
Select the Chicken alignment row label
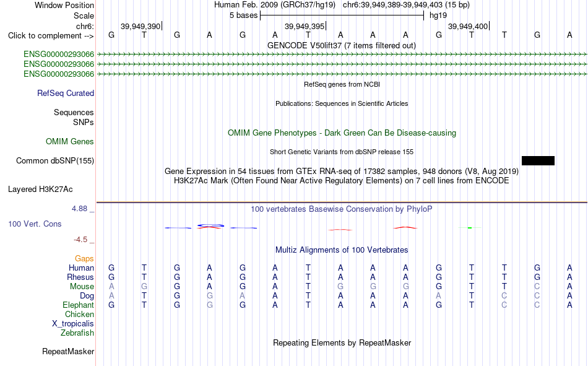coord(79,314)
